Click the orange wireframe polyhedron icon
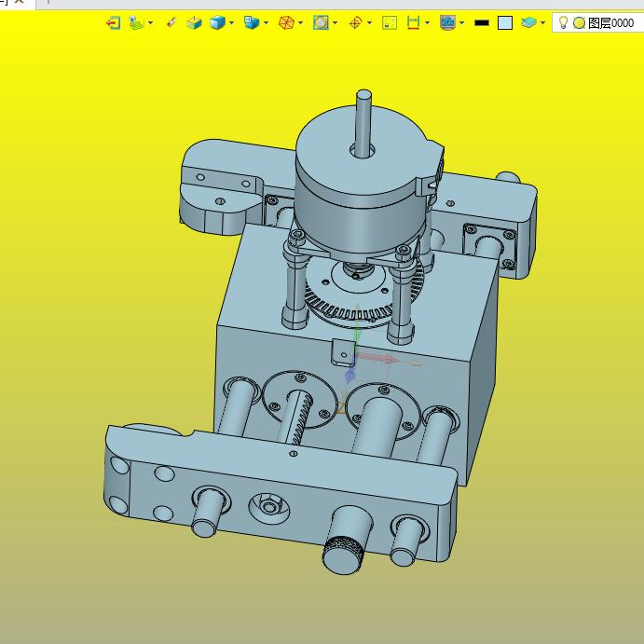644x644 pixels. tap(287, 22)
